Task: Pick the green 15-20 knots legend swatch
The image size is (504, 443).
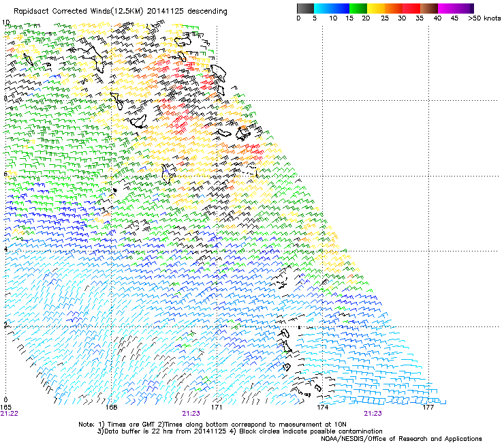Action: tap(358, 8)
